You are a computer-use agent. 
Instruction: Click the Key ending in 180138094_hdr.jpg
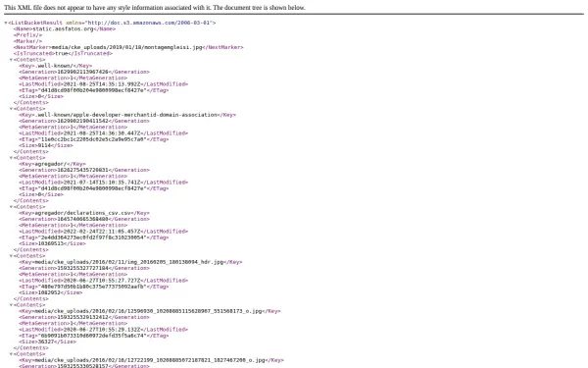(x=130, y=262)
